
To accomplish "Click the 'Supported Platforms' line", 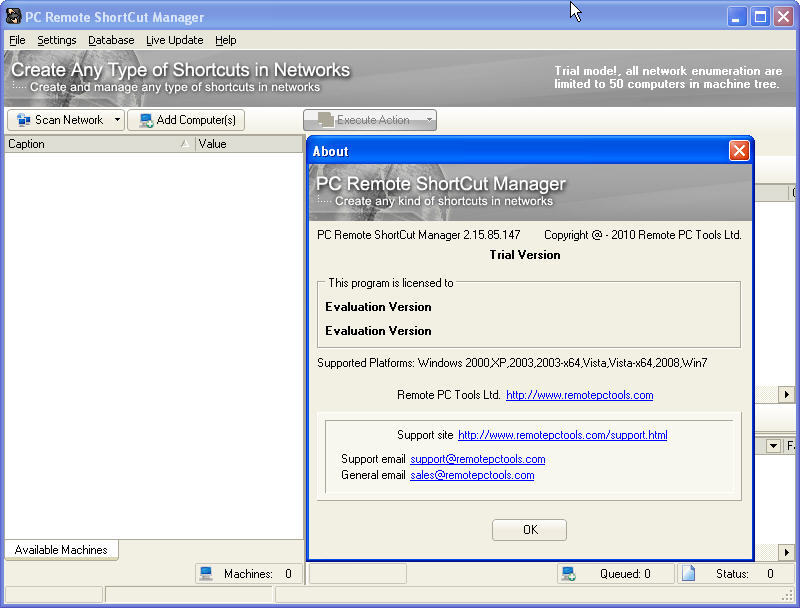I will tap(512, 363).
